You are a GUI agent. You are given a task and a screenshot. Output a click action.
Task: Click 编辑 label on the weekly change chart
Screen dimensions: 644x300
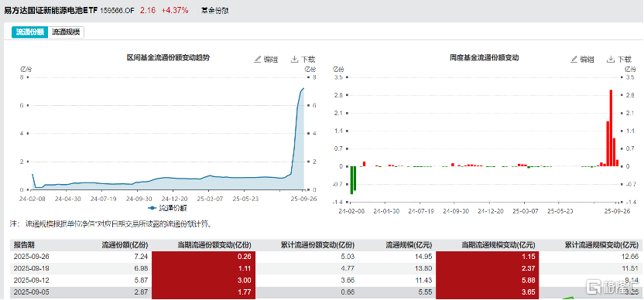(587, 60)
